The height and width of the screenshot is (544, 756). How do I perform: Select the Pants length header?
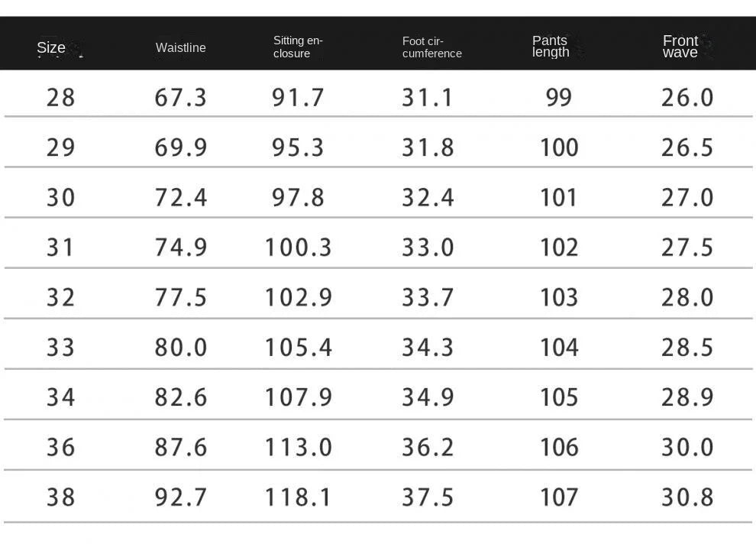551,47
